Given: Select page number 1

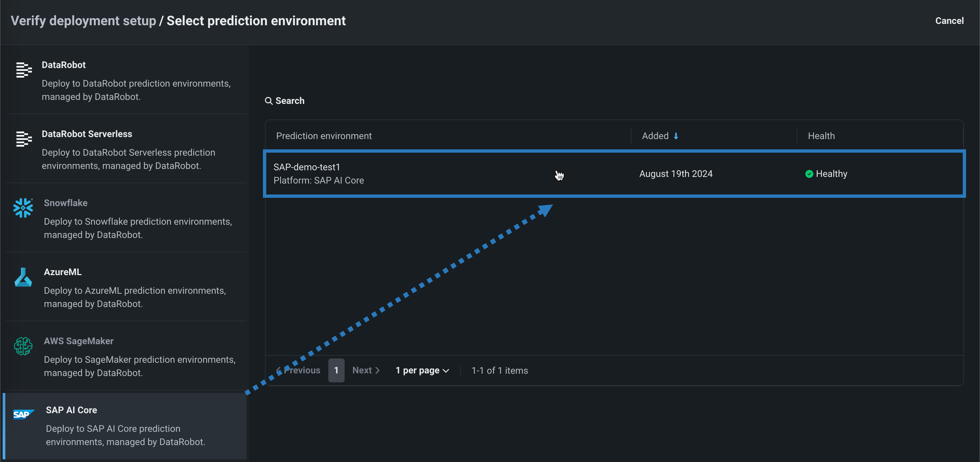Looking at the screenshot, I should click(x=336, y=370).
